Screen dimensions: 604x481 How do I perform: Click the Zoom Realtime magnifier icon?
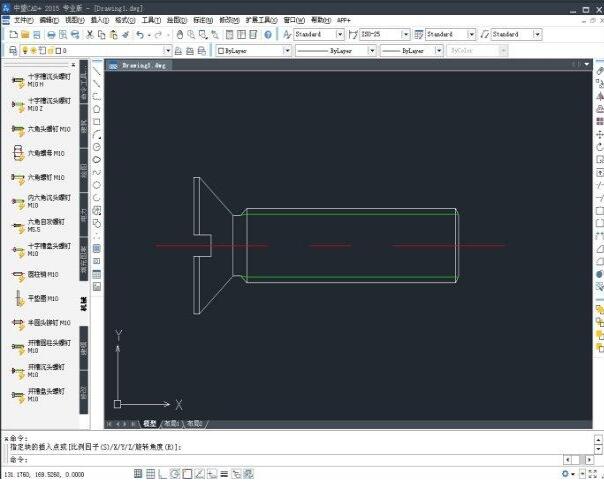click(191, 35)
